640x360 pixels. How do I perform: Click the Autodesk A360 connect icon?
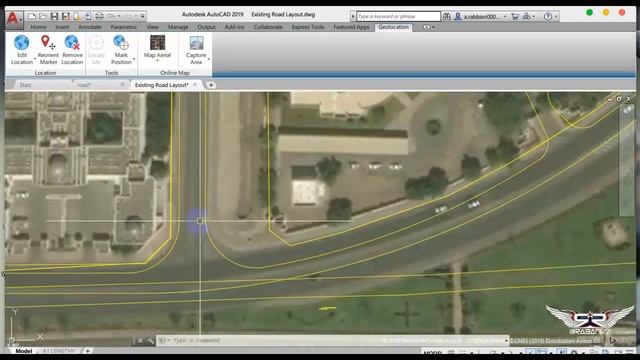(527, 16)
